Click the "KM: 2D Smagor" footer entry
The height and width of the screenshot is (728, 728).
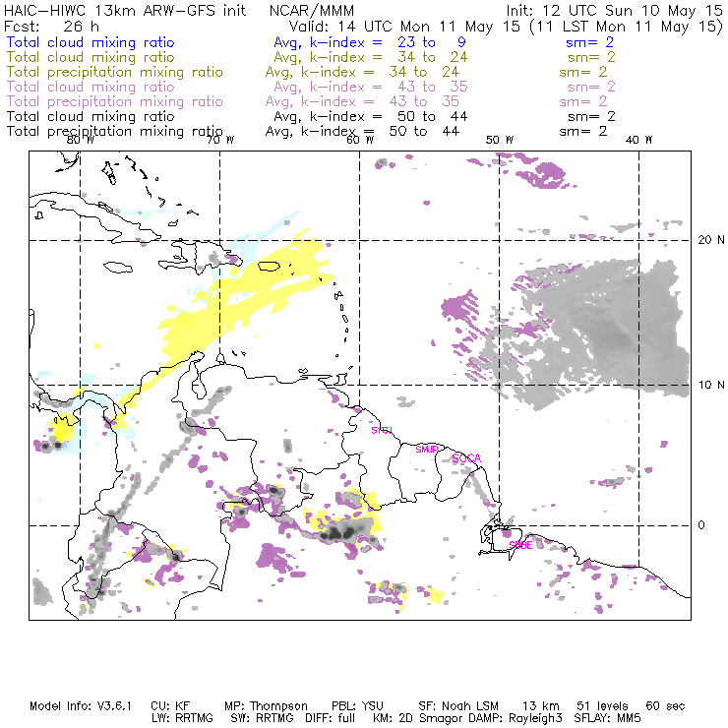(x=416, y=718)
